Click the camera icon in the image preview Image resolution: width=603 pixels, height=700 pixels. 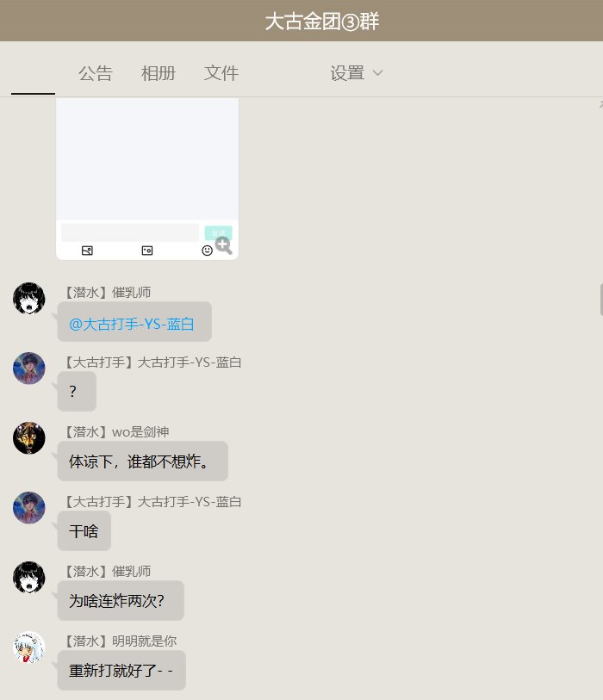pos(147,251)
